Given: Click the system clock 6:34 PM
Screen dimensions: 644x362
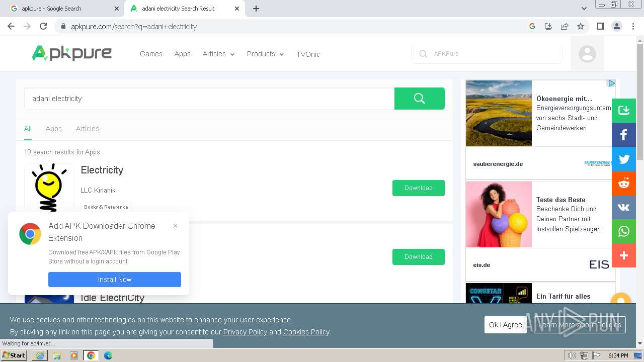Looking at the screenshot, I should (618, 355).
